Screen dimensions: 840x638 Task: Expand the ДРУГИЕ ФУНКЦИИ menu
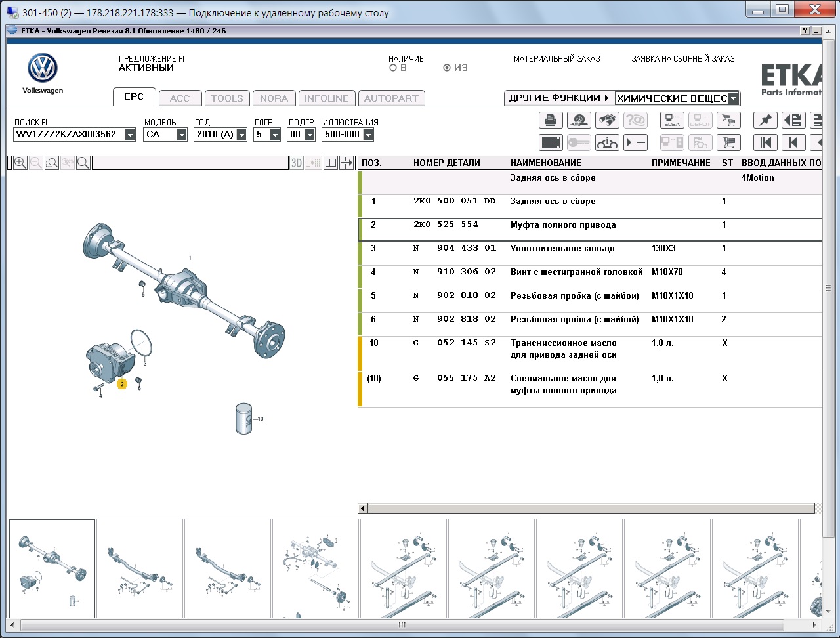click(x=559, y=98)
